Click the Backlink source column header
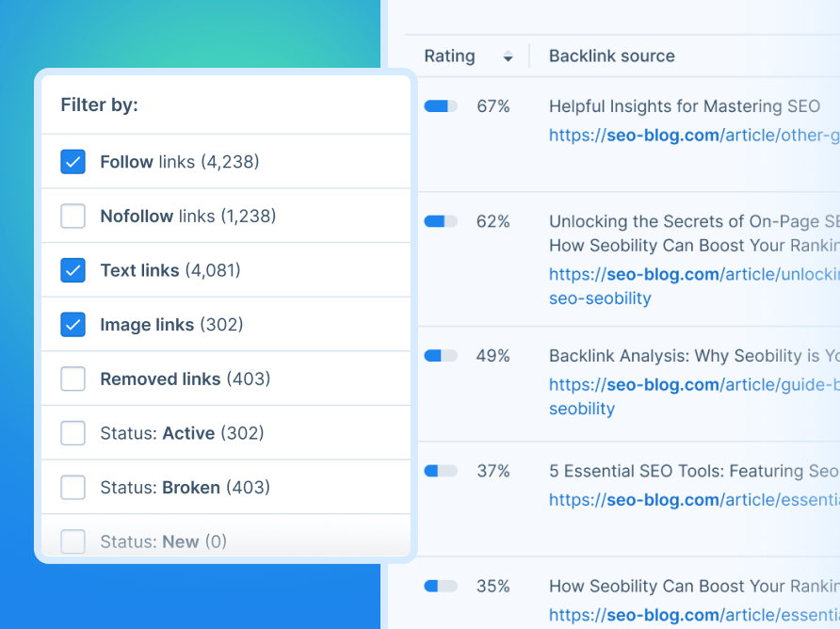This screenshot has height=629, width=840. [x=611, y=56]
